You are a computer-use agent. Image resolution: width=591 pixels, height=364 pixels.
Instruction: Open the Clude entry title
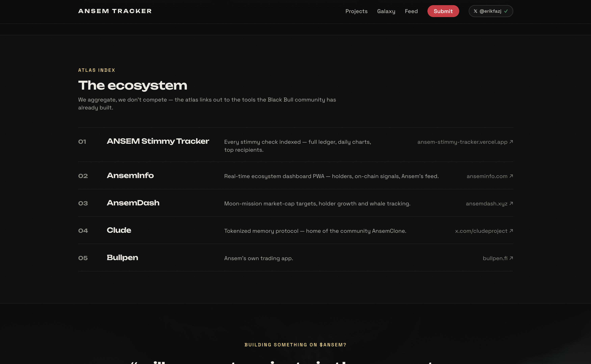(119, 230)
